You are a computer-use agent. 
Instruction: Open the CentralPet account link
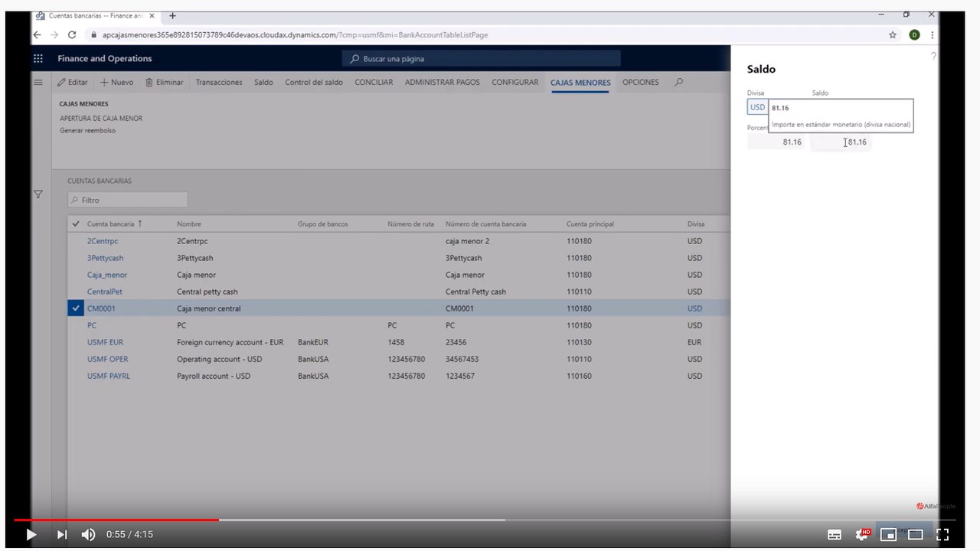click(105, 292)
